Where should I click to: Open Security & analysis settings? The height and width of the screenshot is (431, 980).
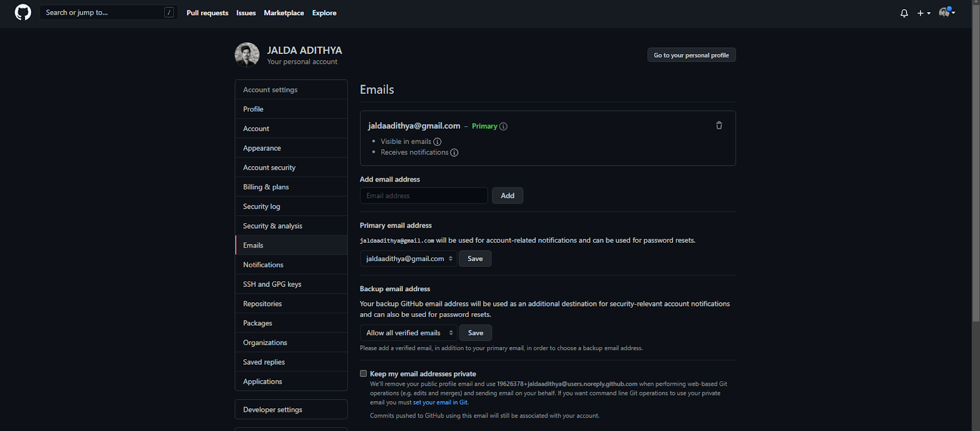pyautogui.click(x=291, y=226)
